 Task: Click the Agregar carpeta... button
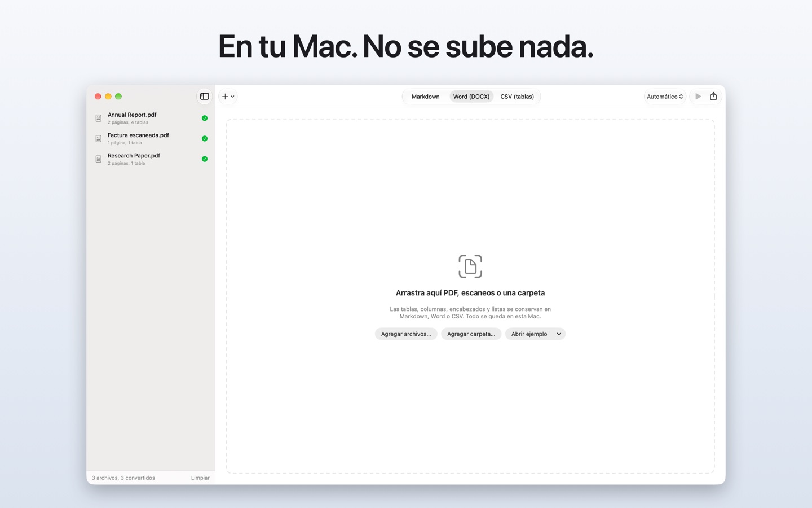pos(471,334)
